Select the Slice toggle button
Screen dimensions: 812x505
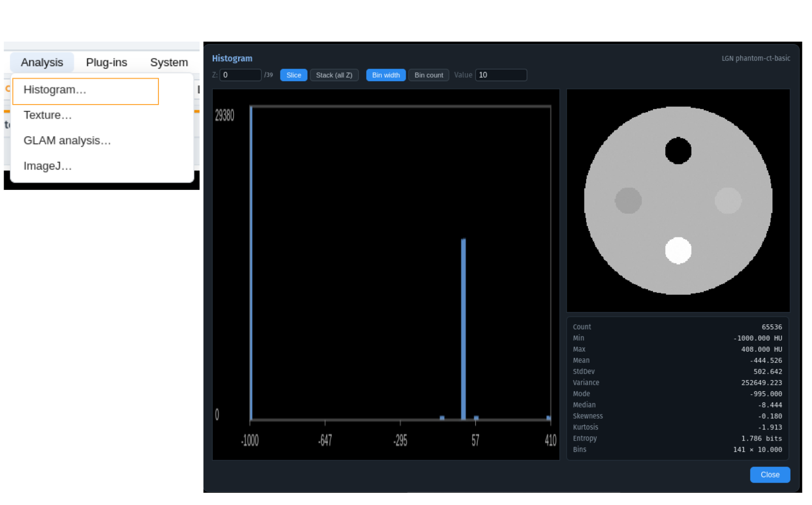point(294,75)
